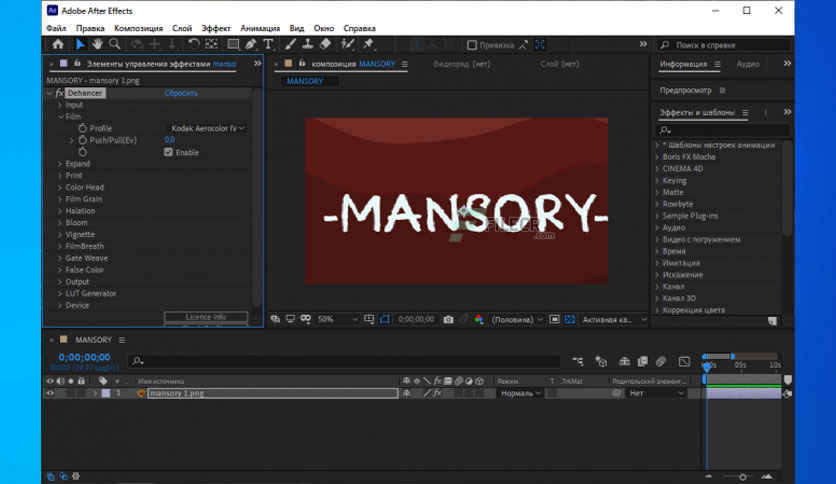The height and width of the screenshot is (484, 836).
Task: Select the Hand tool in toolbar
Action: point(97,44)
